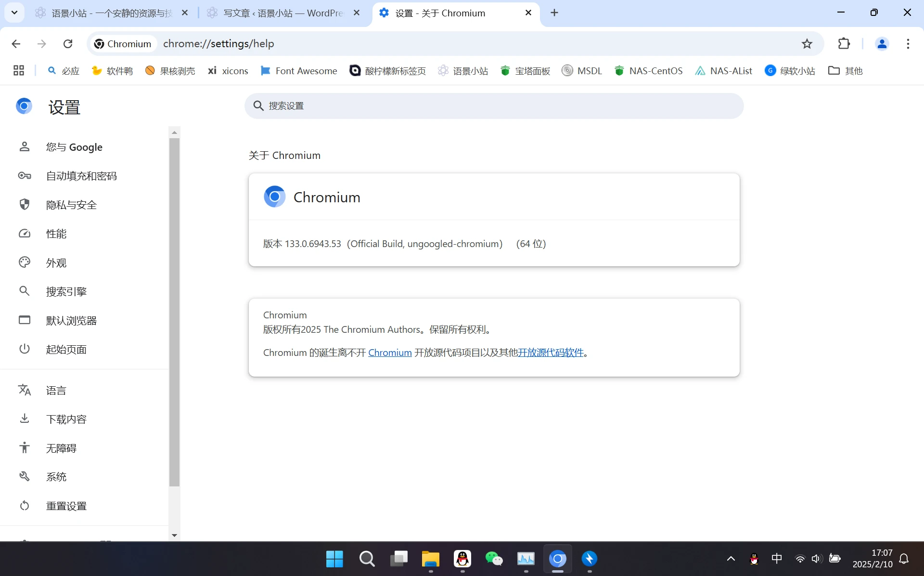
Task: Open the apps grid in bookmarks bar
Action: pos(19,71)
